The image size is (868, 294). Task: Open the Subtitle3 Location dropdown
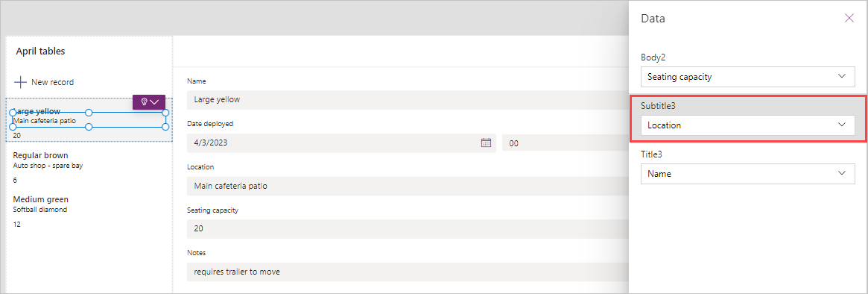click(748, 125)
